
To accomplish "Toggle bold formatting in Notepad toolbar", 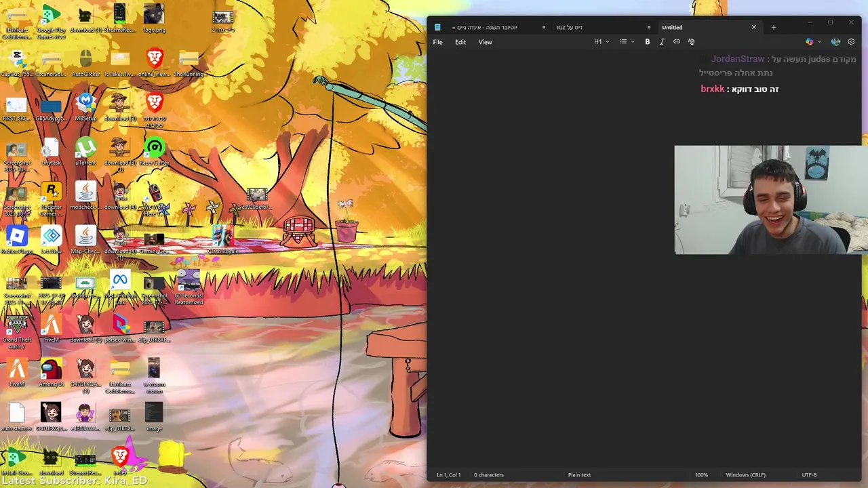I will pos(647,42).
